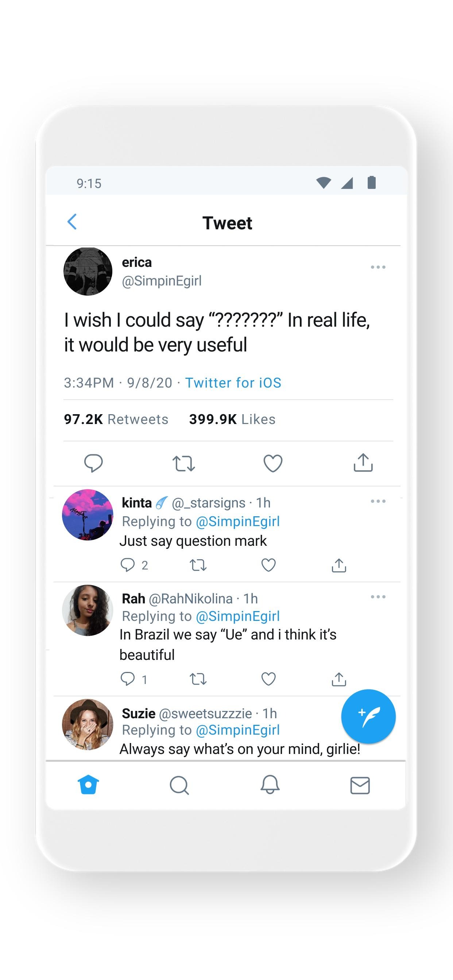Like erica's main tweet
The height and width of the screenshot is (980, 453).
click(273, 463)
